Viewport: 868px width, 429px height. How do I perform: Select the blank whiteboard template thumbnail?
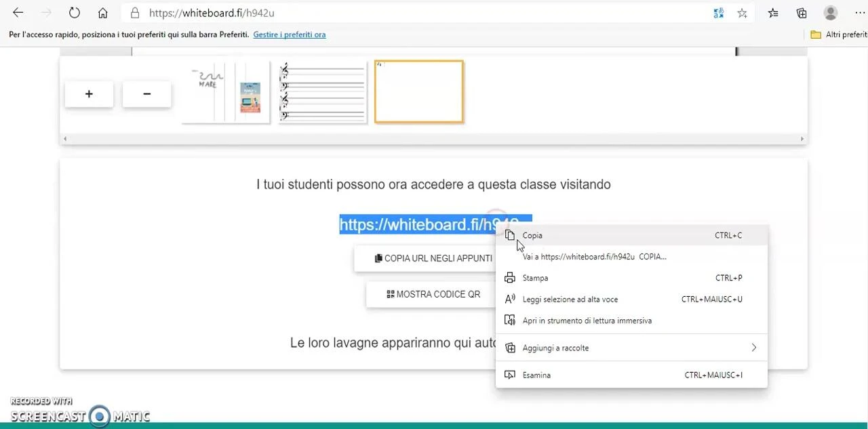click(418, 91)
